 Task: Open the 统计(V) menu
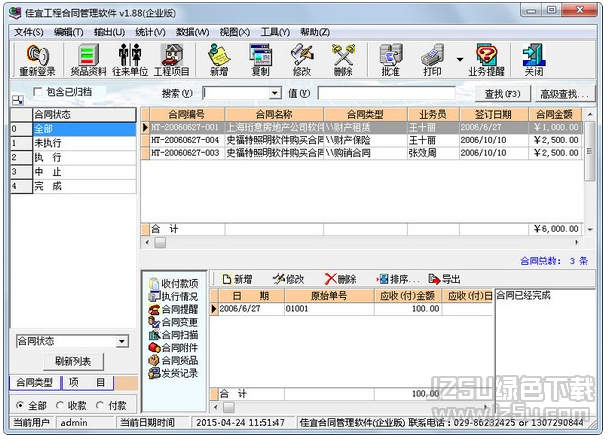click(150, 32)
